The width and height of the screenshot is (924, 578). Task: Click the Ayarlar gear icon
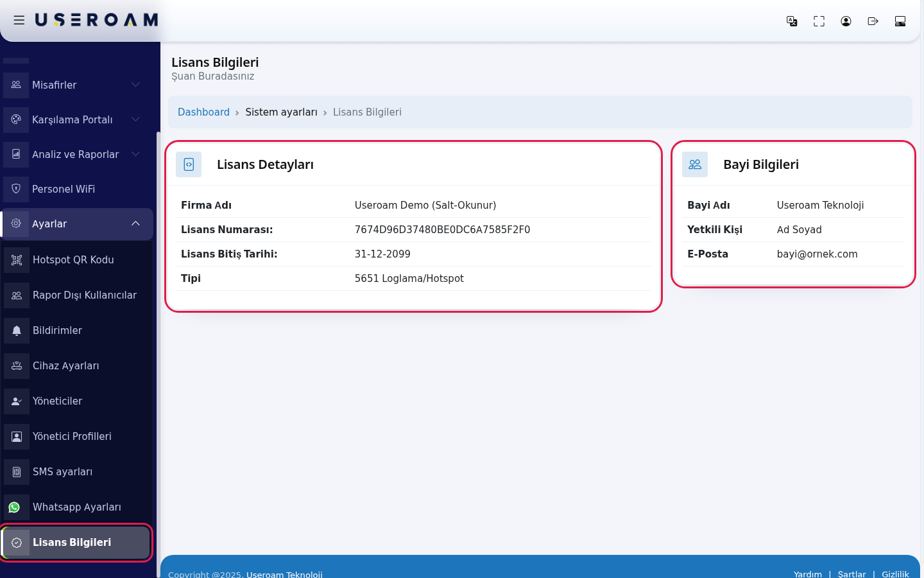pyautogui.click(x=16, y=223)
